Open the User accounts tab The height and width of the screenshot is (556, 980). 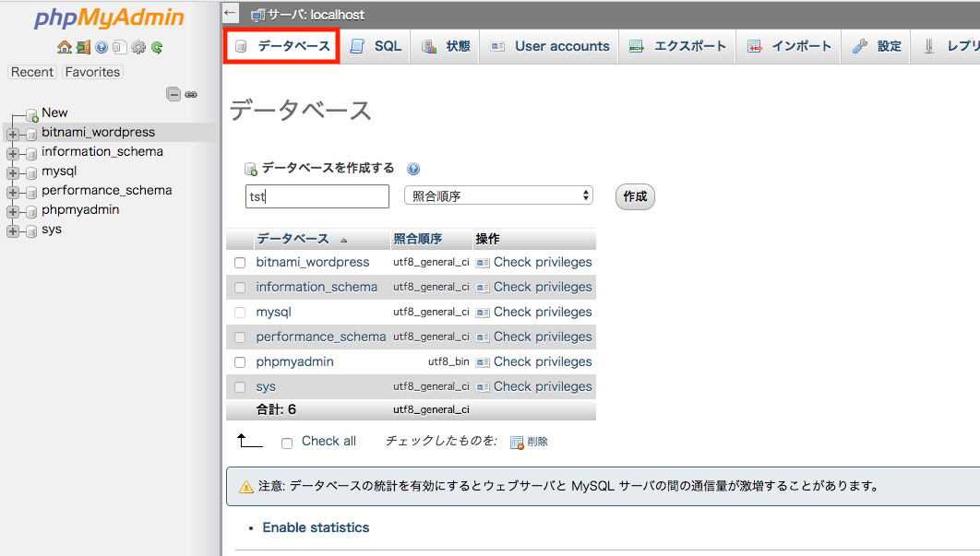[x=550, y=46]
